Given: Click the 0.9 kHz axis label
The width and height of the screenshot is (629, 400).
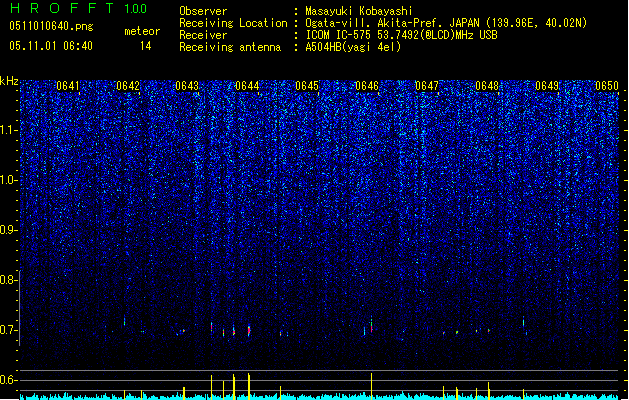Looking at the screenshot, I should [x=9, y=230].
